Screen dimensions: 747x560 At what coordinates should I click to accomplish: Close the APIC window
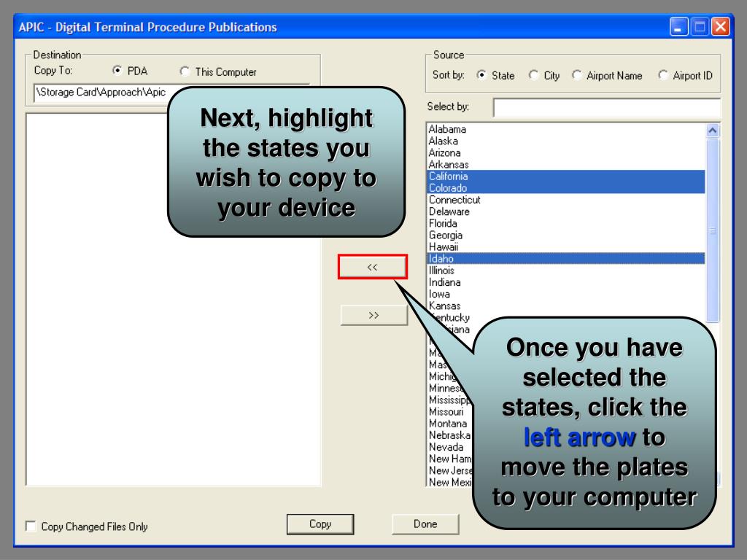pos(720,27)
